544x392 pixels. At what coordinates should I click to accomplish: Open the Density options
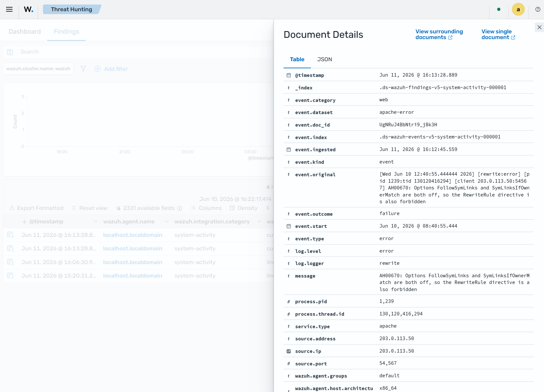(244, 208)
